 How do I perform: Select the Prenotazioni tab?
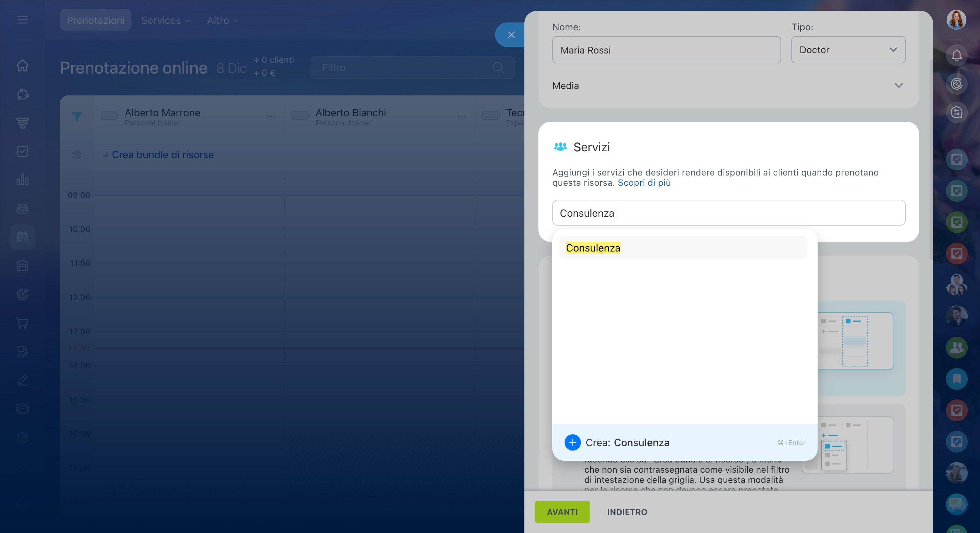tap(95, 20)
